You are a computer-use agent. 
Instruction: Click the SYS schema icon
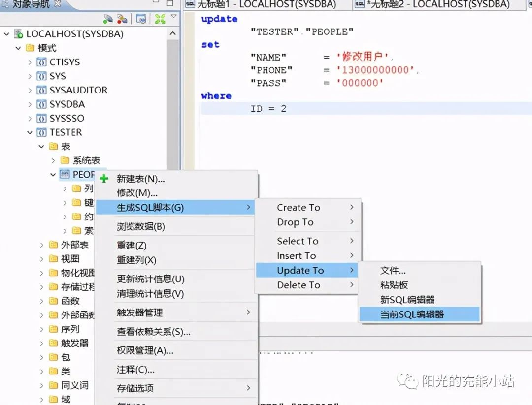coord(41,76)
